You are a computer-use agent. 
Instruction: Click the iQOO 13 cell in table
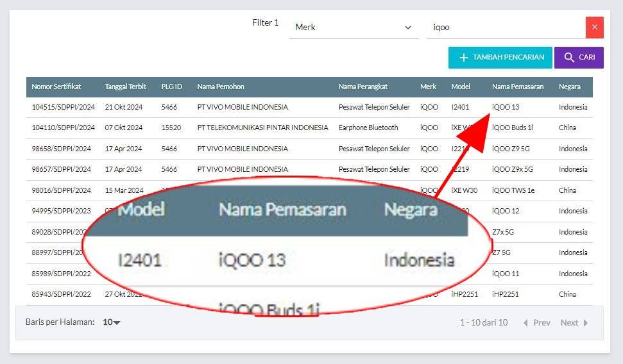(505, 107)
